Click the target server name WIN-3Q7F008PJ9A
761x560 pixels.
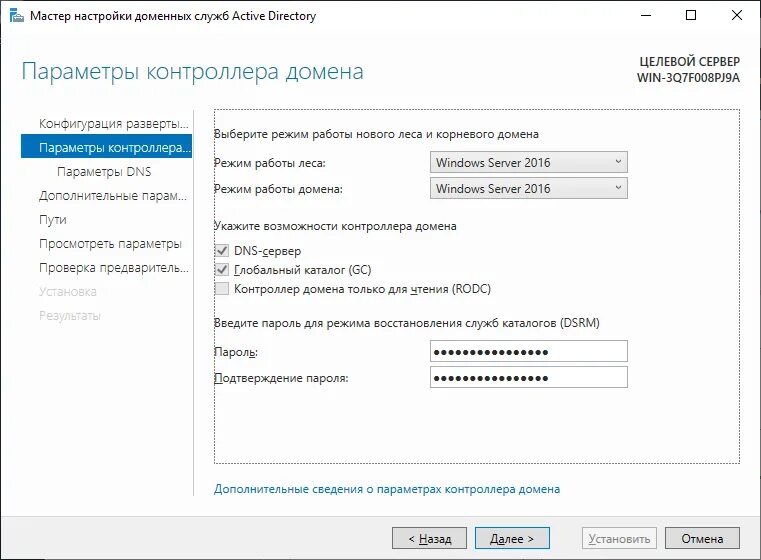point(688,78)
